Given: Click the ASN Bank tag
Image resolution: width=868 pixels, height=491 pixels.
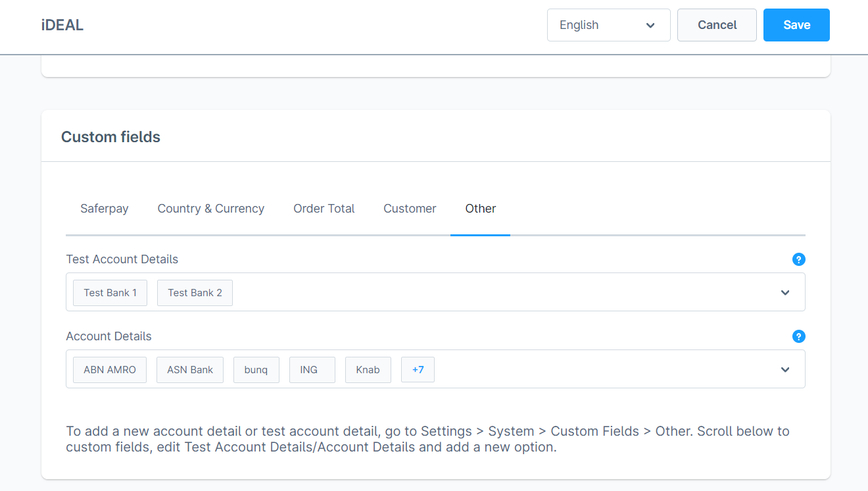Looking at the screenshot, I should click(x=190, y=370).
